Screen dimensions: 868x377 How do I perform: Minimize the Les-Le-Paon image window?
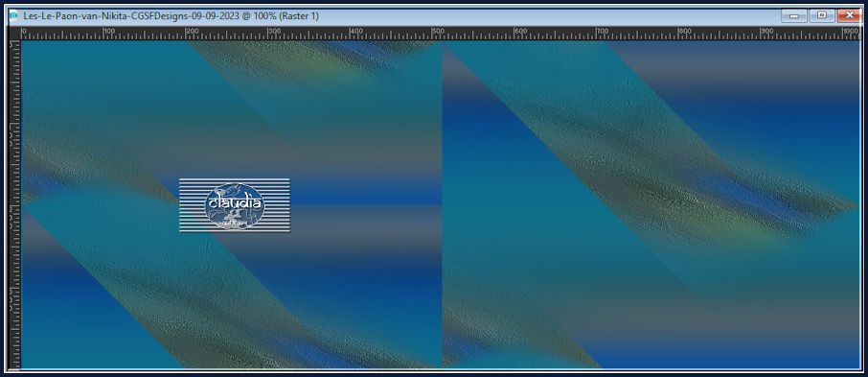[794, 15]
